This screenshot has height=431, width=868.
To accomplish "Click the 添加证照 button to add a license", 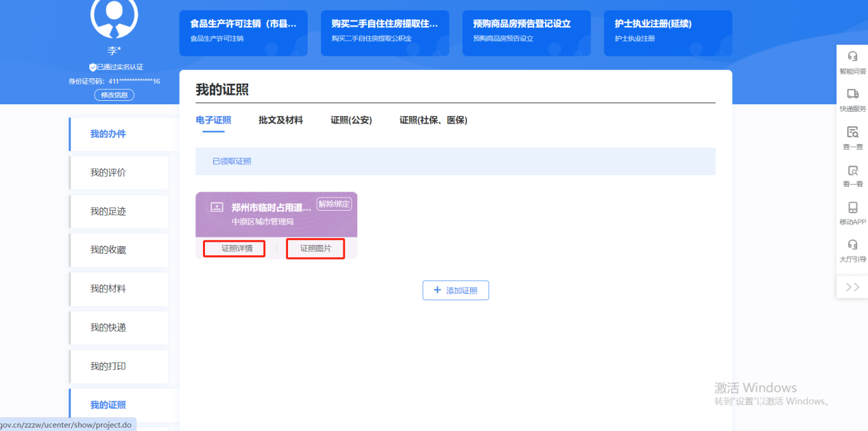I will click(455, 290).
